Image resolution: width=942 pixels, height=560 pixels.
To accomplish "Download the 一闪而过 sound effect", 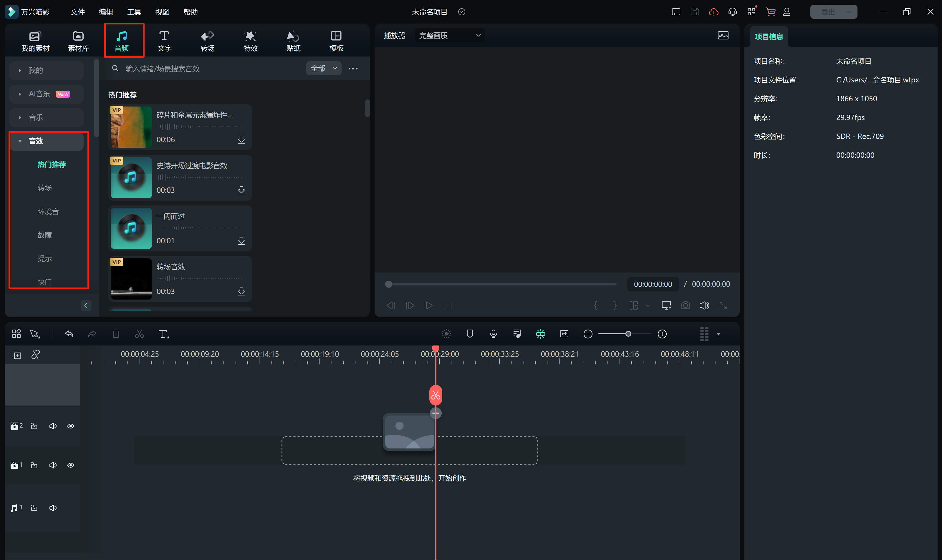I will coord(241,241).
